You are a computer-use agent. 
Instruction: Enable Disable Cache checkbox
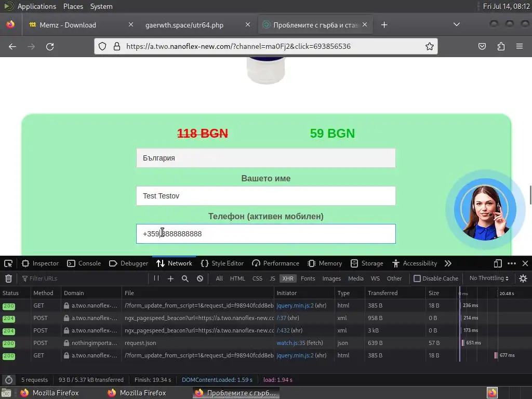click(x=417, y=278)
